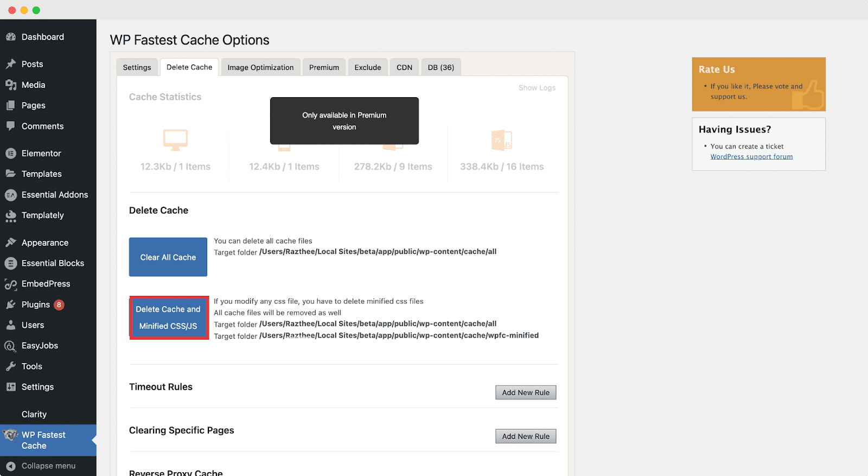
Task: Click the Plugins plug icon
Action: (x=11, y=304)
